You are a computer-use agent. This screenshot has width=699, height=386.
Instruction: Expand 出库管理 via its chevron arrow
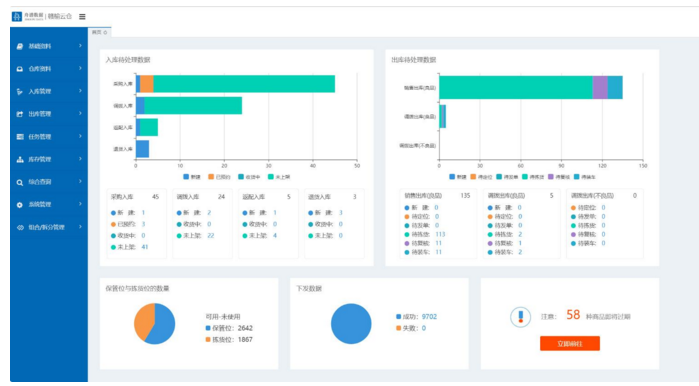pos(80,114)
